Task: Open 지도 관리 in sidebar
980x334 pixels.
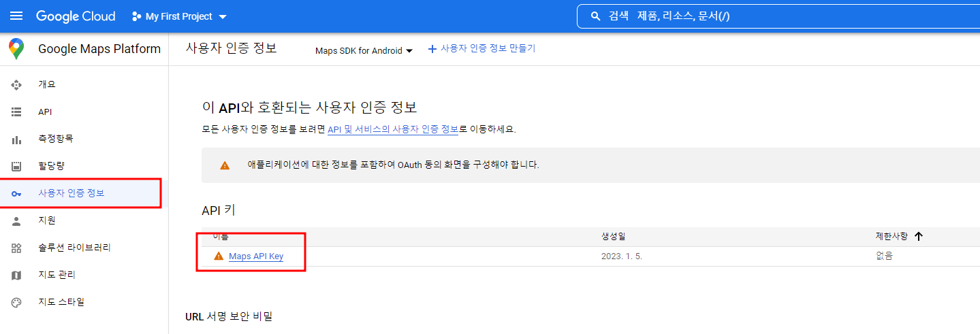Action: coord(57,275)
